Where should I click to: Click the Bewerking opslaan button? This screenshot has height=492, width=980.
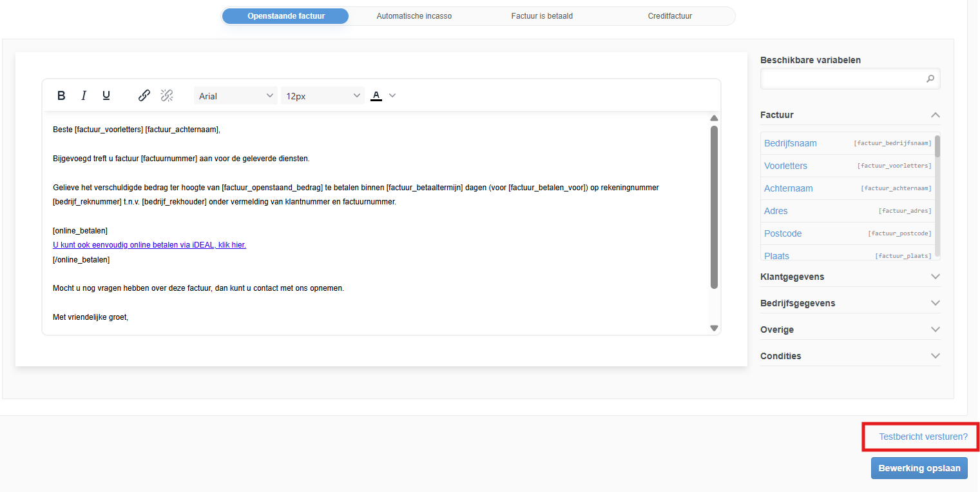[919, 468]
